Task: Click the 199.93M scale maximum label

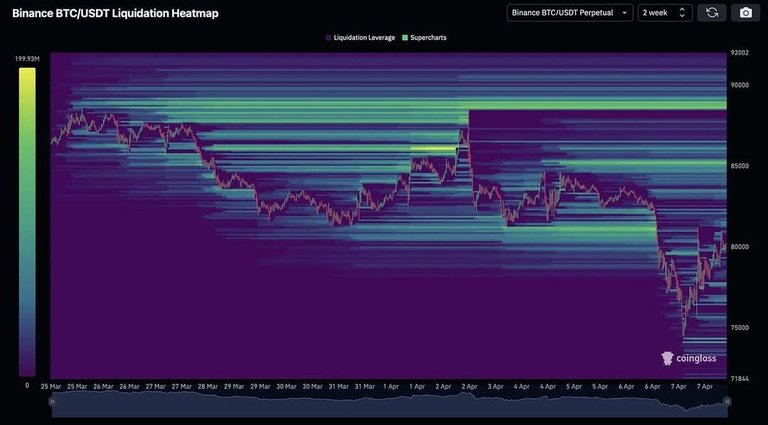Action: coord(26,59)
